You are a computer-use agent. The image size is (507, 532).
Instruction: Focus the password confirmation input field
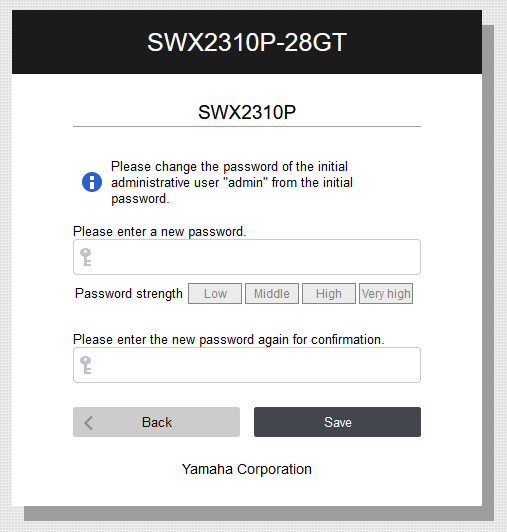(x=247, y=365)
